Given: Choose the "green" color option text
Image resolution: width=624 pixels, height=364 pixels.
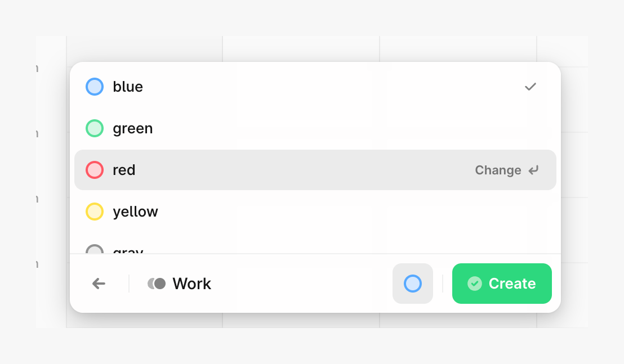Looking at the screenshot, I should coord(133,128).
